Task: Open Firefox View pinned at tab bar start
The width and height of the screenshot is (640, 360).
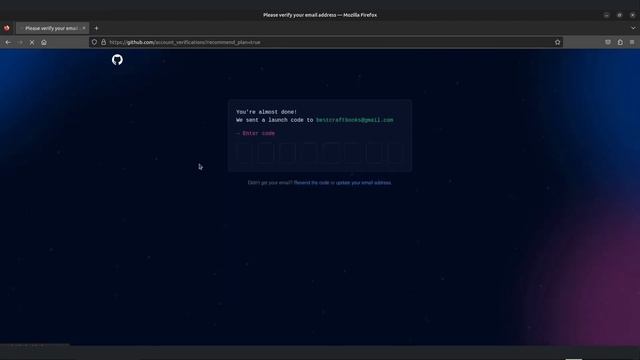Action: click(7, 28)
